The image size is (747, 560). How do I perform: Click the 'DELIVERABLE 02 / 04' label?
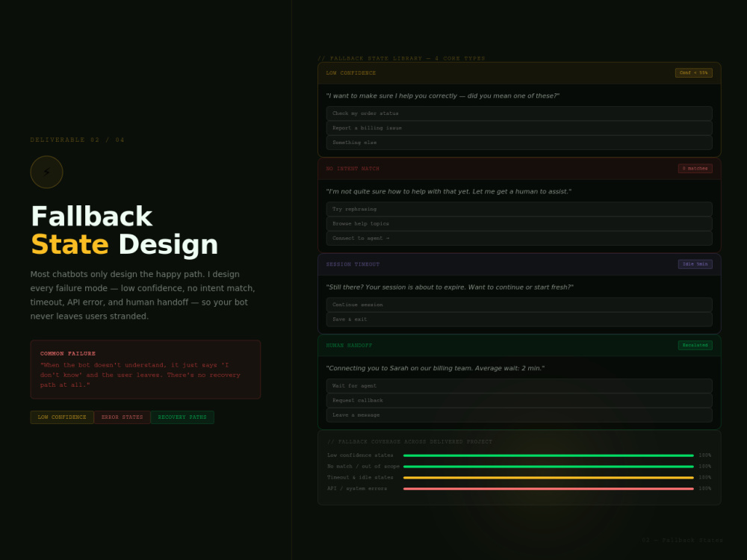click(x=77, y=140)
